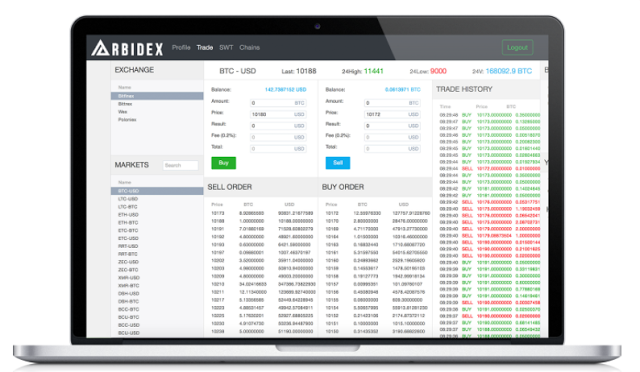This screenshot has width=640, height=372.
Task: Select the Poloniex exchange
Action: [x=157, y=120]
